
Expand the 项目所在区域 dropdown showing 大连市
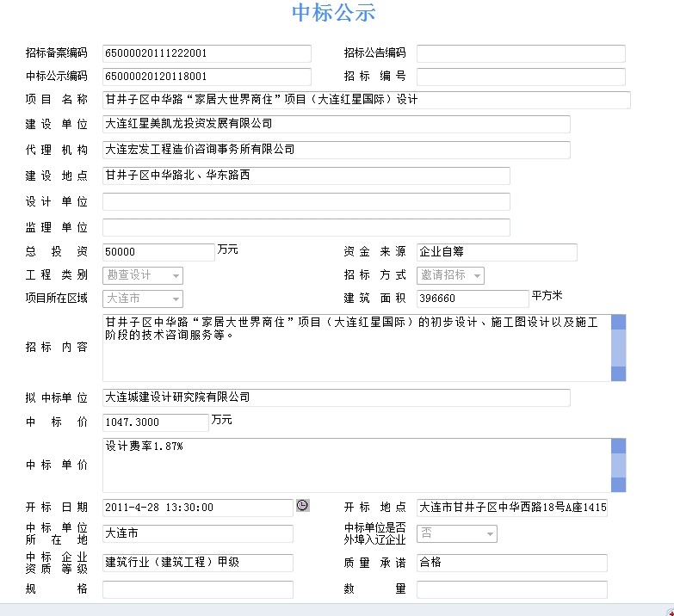coord(143,299)
